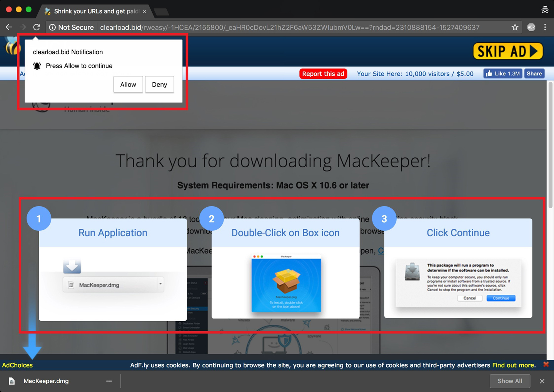Open the Chrome three-dot menu
Image resolution: width=554 pixels, height=392 pixels.
pyautogui.click(x=545, y=27)
